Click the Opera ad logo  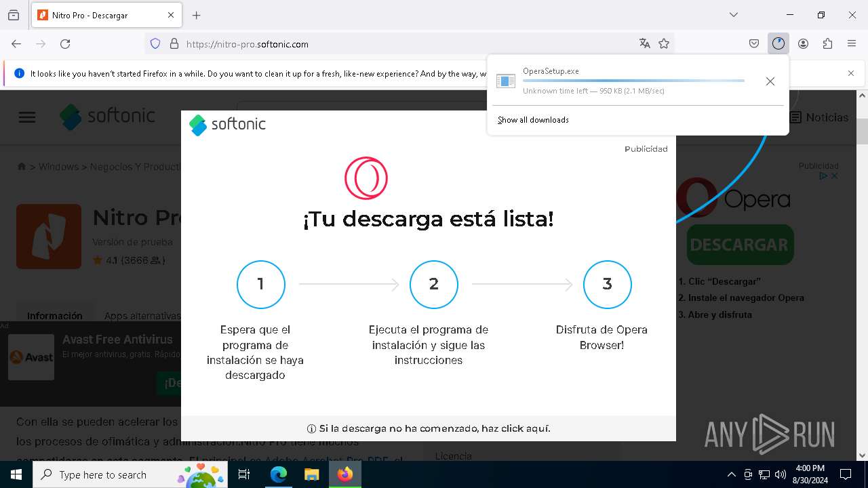[x=734, y=199]
